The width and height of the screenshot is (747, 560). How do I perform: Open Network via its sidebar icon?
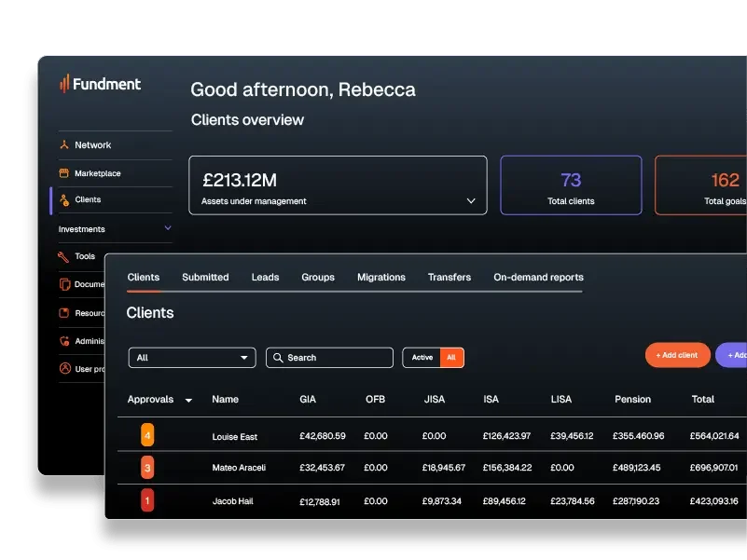pyautogui.click(x=64, y=144)
